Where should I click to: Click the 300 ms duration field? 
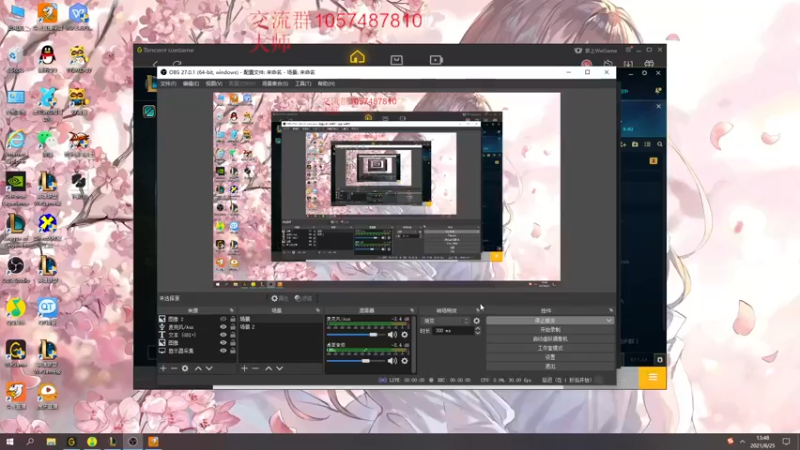pyautogui.click(x=453, y=331)
